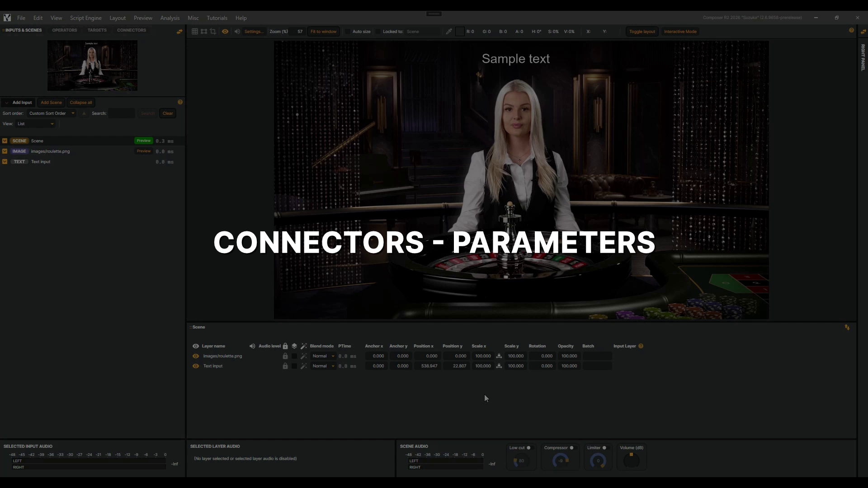
Task: Lock the Text input layer
Action: click(x=285, y=366)
